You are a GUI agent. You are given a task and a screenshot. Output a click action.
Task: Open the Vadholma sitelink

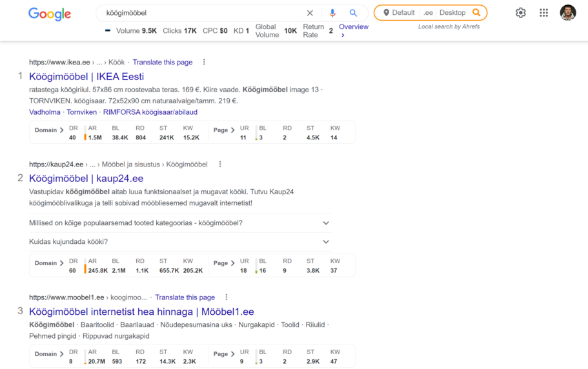coord(45,112)
